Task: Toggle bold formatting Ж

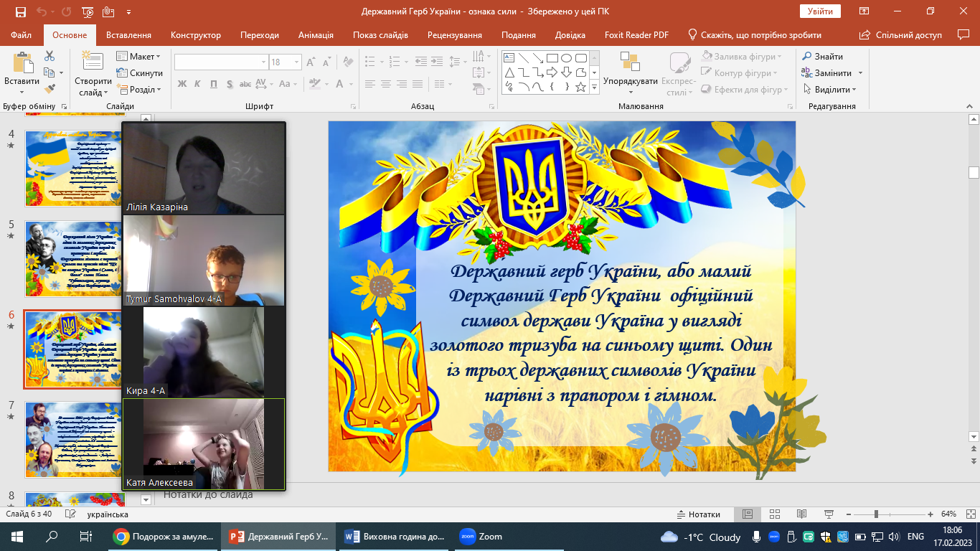Action: click(x=182, y=84)
